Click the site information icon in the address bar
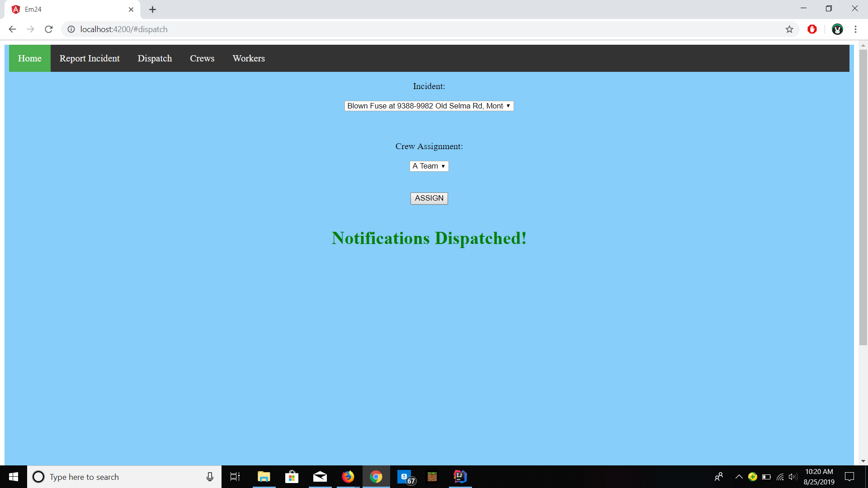This screenshot has height=488, width=868. pyautogui.click(x=71, y=29)
